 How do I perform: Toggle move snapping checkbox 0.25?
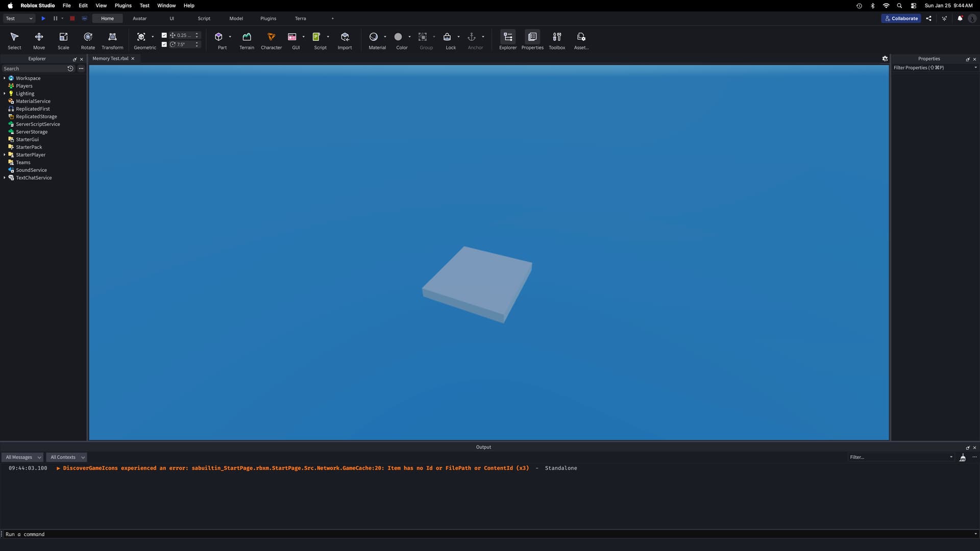click(x=164, y=35)
